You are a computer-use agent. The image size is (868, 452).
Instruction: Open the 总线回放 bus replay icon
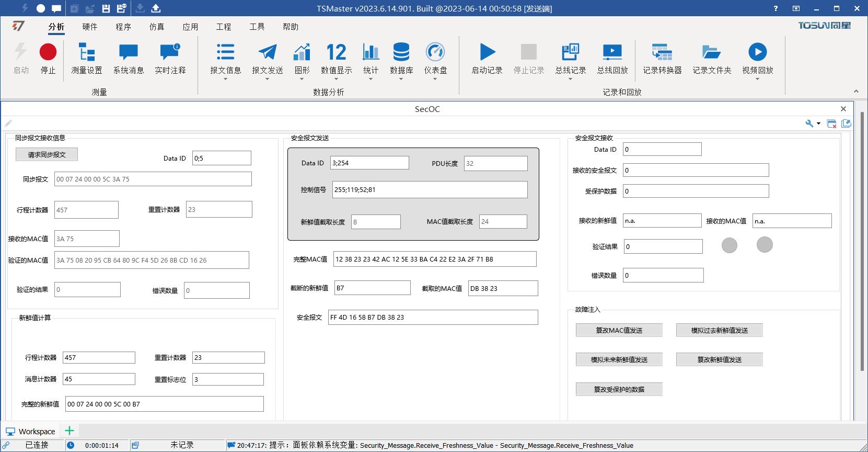coord(612,52)
